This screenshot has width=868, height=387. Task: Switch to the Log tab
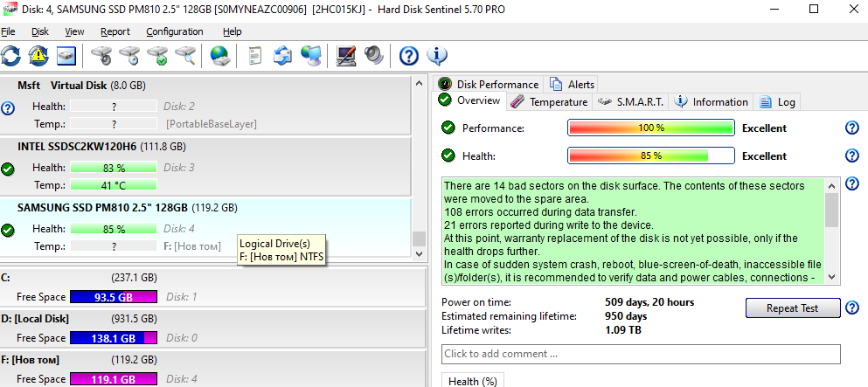(778, 101)
